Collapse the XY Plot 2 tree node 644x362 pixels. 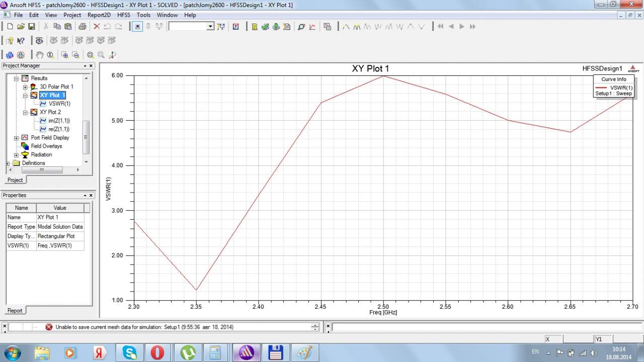tap(25, 112)
